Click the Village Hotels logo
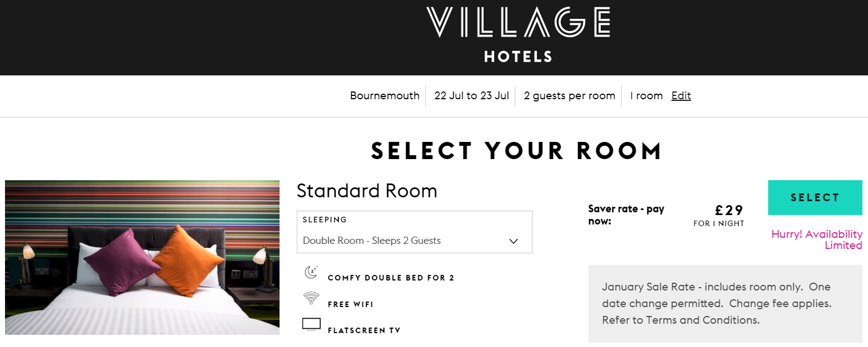Screen dimensions: 868x347 518,34
